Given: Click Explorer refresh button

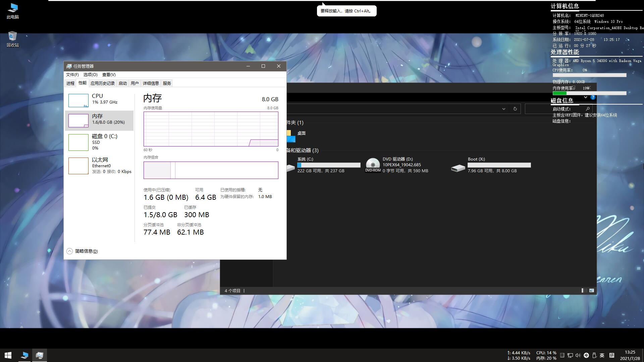Looking at the screenshot, I should tap(515, 109).
